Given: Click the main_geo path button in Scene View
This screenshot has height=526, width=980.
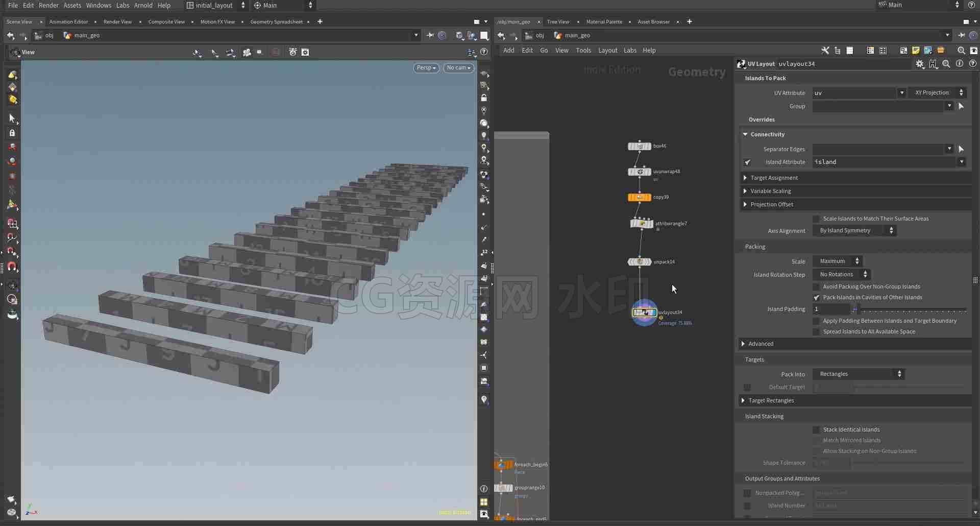Looking at the screenshot, I should pyautogui.click(x=82, y=36).
